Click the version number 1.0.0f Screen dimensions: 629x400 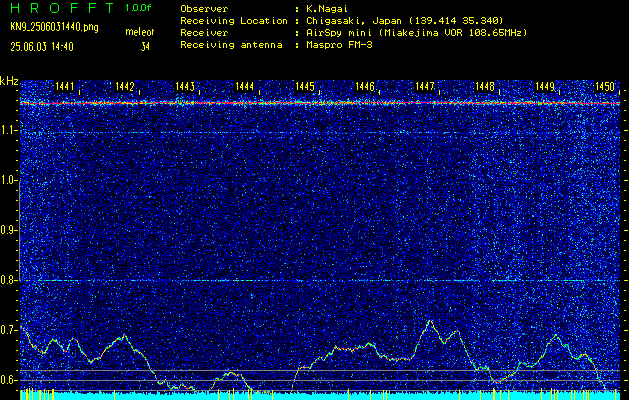138,8
